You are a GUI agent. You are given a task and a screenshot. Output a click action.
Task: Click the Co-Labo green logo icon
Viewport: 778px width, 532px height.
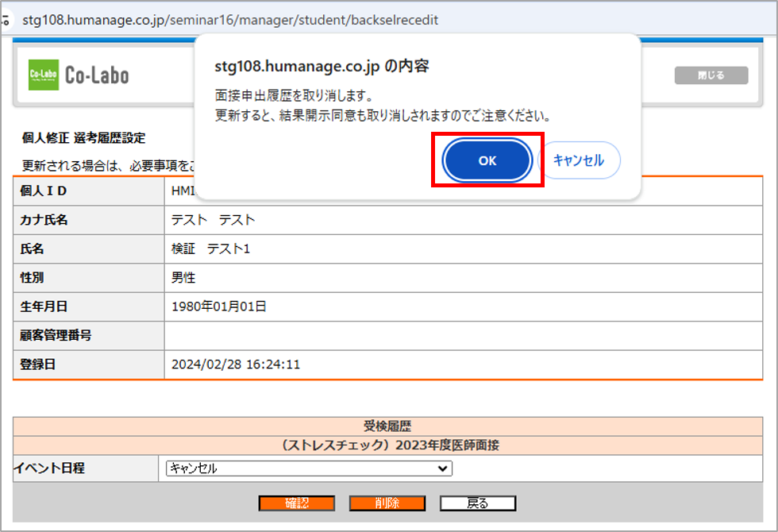click(44, 75)
